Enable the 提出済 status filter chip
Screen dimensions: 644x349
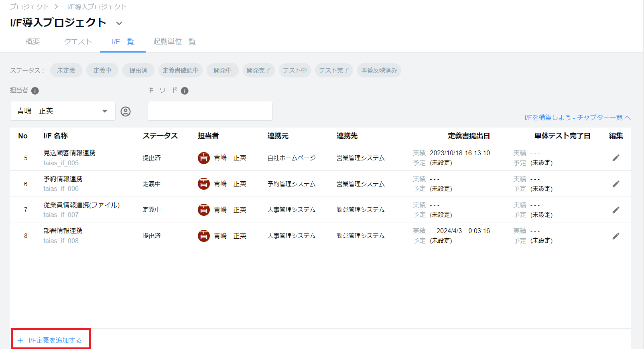click(138, 70)
